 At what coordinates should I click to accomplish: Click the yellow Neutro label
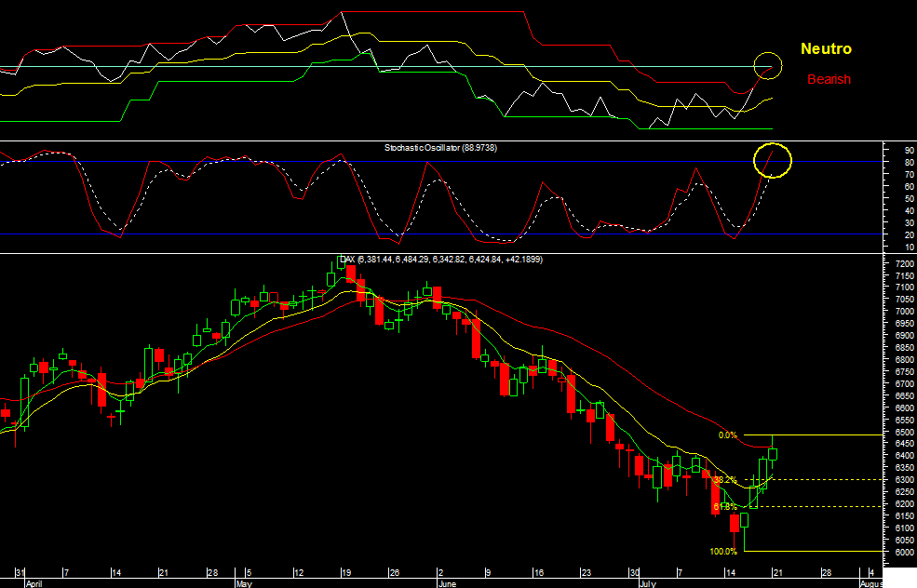click(x=826, y=49)
